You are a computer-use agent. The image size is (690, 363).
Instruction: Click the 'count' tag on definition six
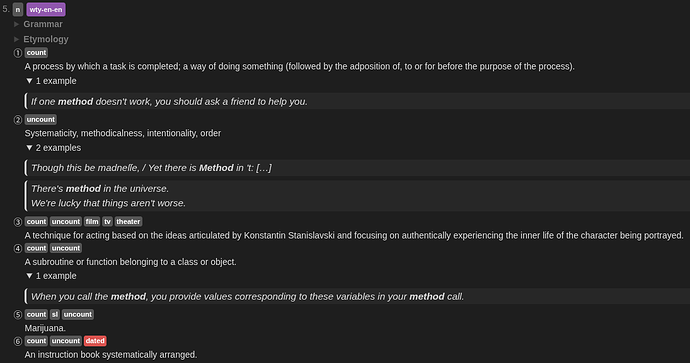tap(36, 341)
